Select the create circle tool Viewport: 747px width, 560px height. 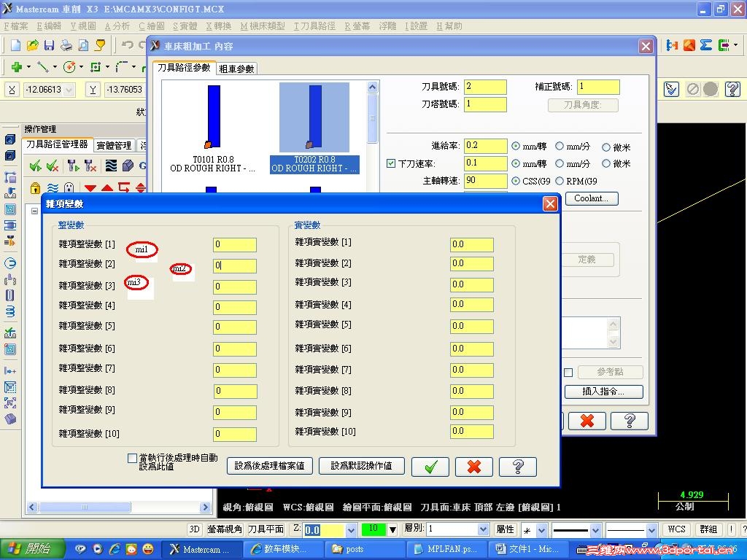coord(69,67)
